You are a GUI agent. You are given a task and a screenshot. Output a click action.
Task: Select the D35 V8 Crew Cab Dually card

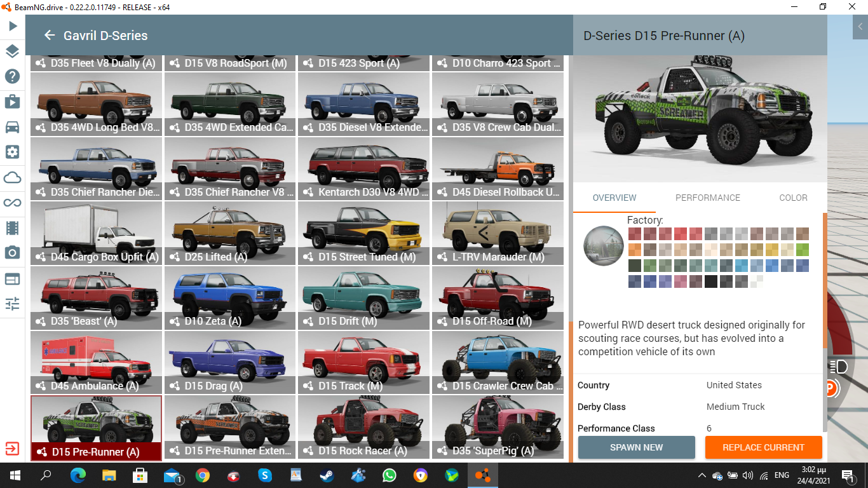pyautogui.click(x=498, y=104)
